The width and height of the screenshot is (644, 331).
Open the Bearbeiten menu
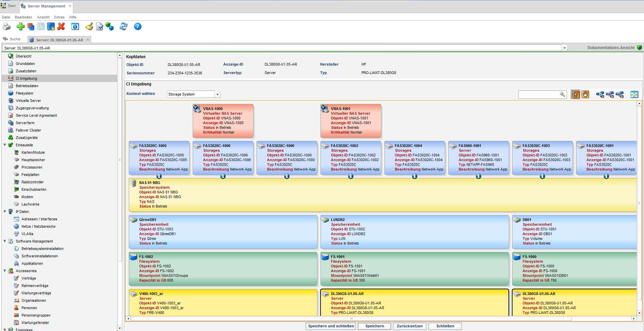click(x=24, y=17)
